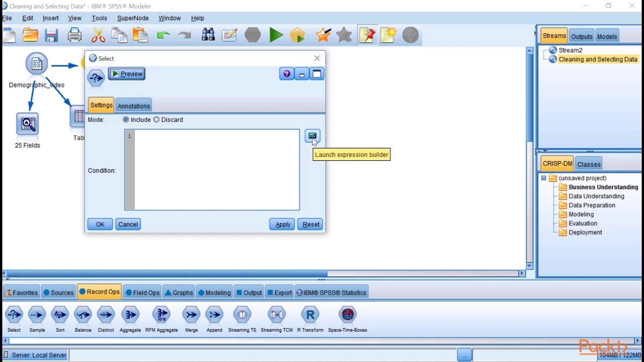This screenshot has height=362, width=644.
Task: Open the Modeling palette tab
Action: [214, 293]
